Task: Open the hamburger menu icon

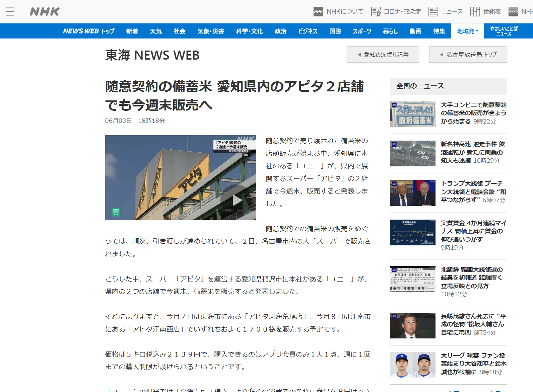Action: pyautogui.click(x=10, y=12)
